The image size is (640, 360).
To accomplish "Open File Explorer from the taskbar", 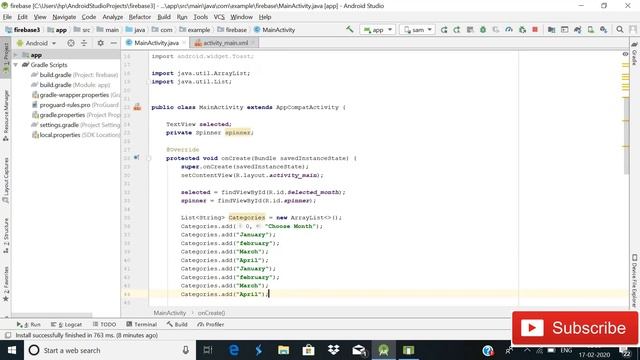I will [x=284, y=350].
